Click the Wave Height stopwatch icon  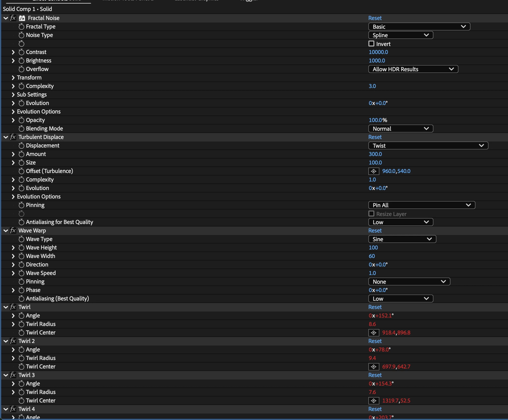pos(22,248)
